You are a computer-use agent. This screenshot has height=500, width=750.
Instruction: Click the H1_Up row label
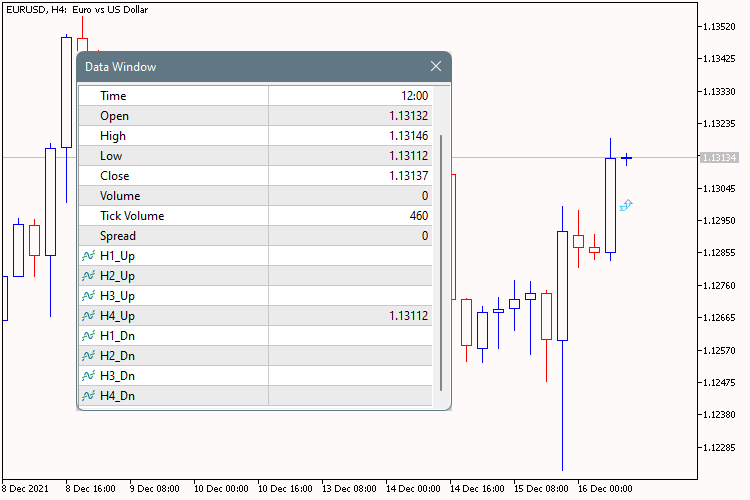(x=117, y=256)
